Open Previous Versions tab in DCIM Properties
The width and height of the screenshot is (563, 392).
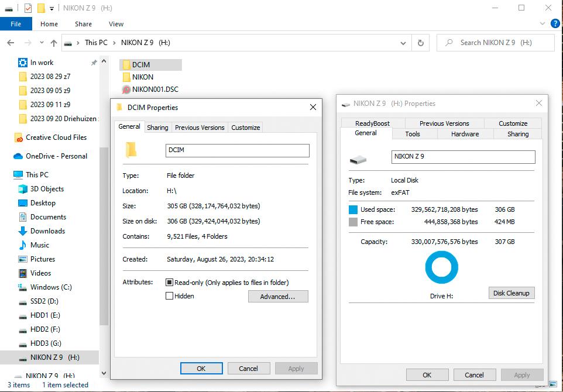pos(200,128)
